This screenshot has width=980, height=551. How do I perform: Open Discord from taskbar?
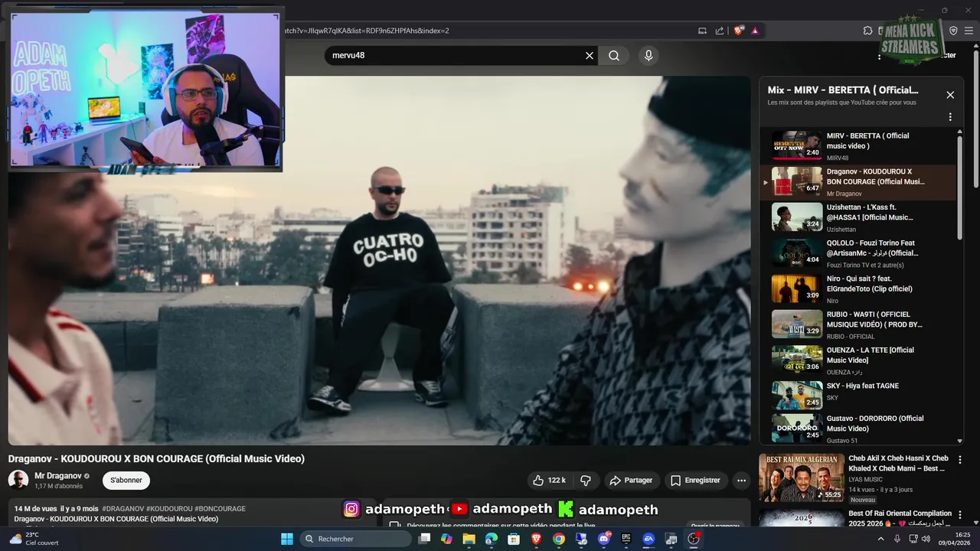pyautogui.click(x=604, y=539)
